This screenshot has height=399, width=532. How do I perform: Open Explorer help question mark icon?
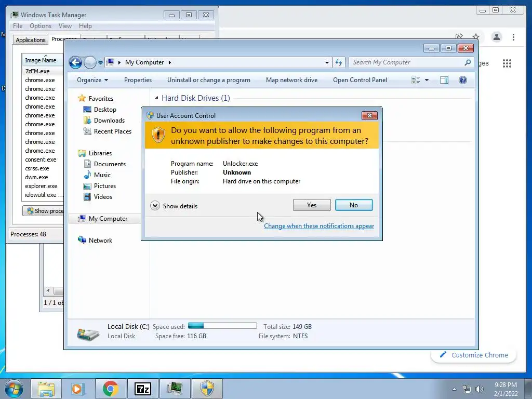463,80
